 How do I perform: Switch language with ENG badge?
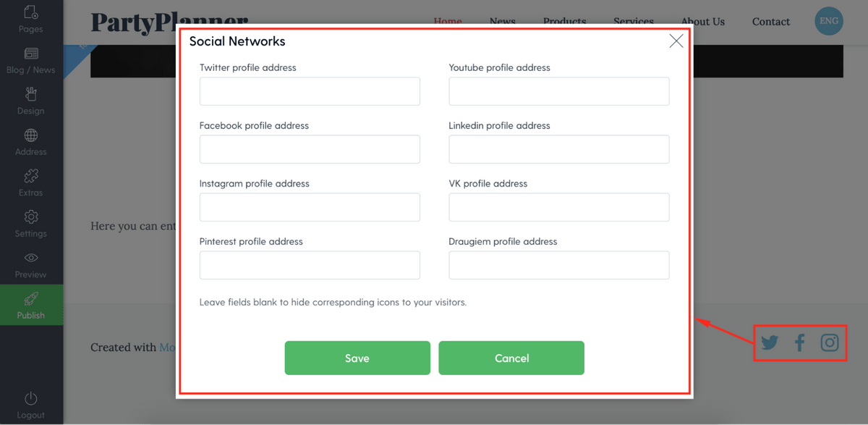click(x=829, y=21)
